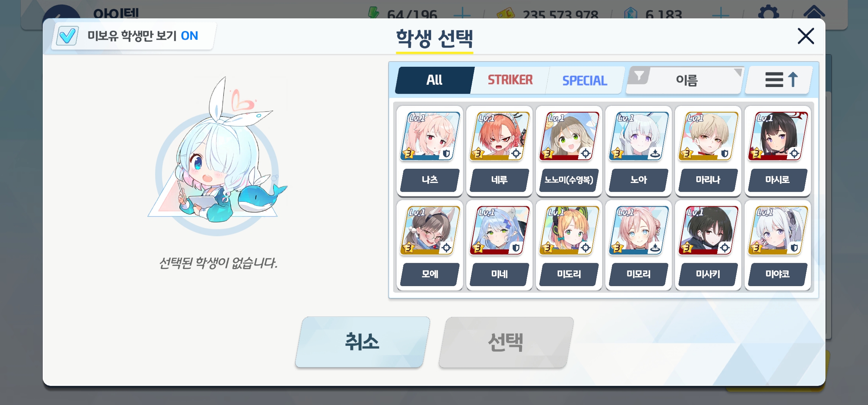The height and width of the screenshot is (405, 868).
Task: Switch to the STRIKER tab
Action: pos(510,80)
